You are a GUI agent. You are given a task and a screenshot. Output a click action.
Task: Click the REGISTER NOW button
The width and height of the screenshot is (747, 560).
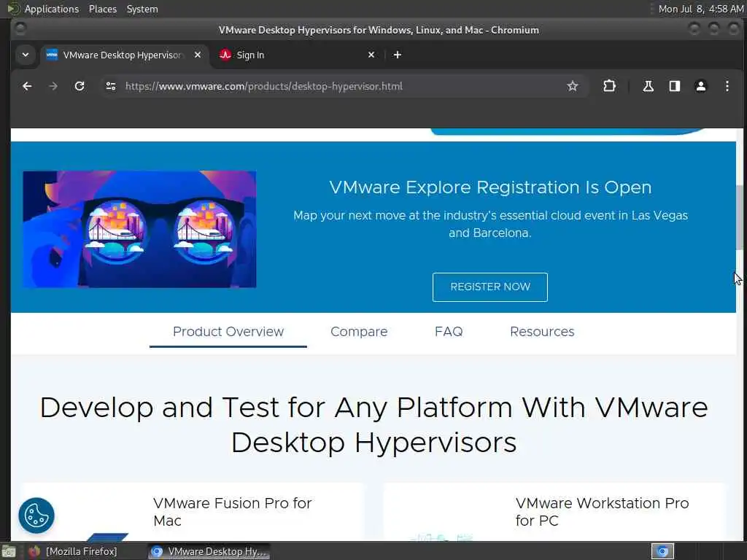point(489,287)
